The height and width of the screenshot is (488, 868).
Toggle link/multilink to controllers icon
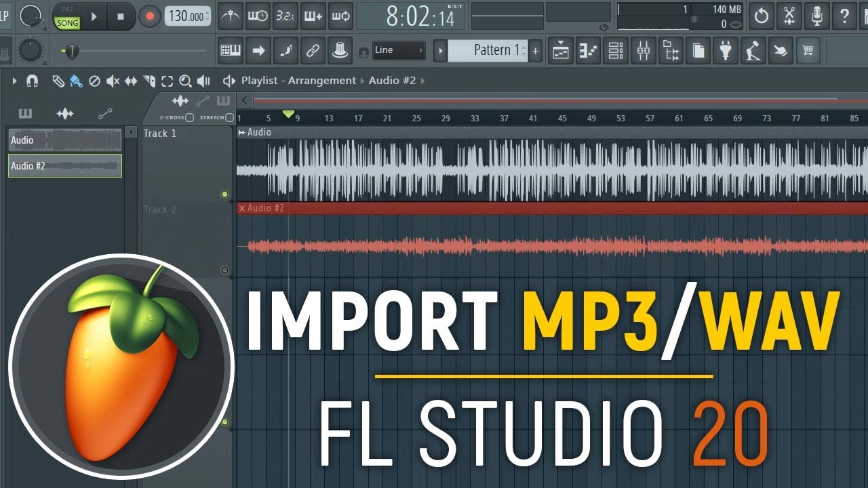click(313, 50)
